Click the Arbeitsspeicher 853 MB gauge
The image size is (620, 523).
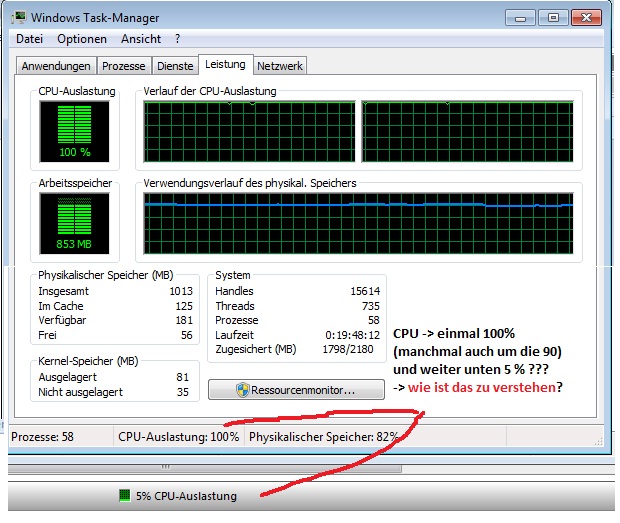[x=74, y=223]
